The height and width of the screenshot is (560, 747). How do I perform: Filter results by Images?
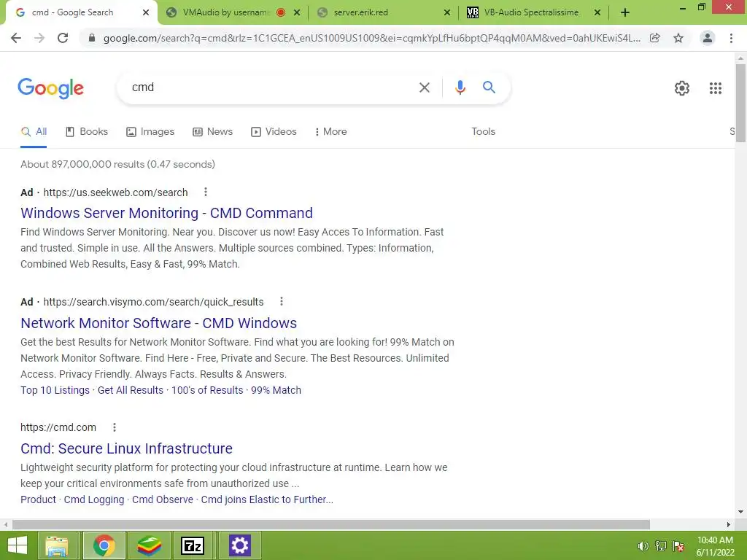coord(150,131)
